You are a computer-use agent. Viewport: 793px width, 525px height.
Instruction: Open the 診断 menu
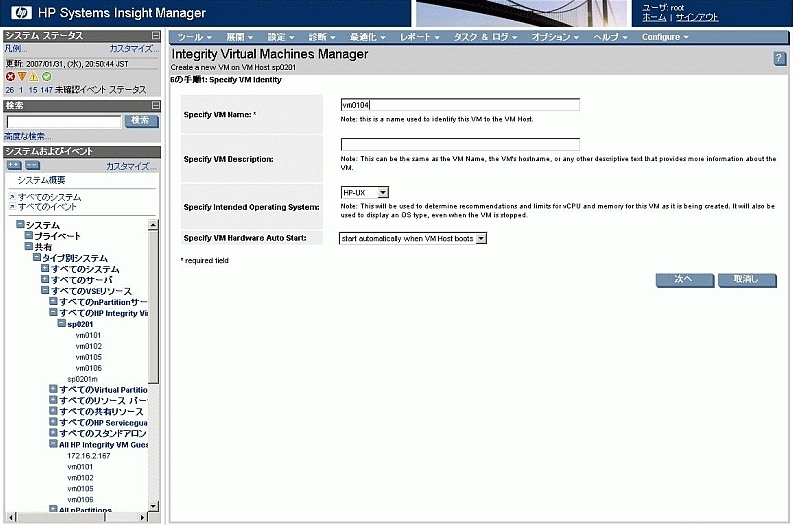[x=322, y=37]
